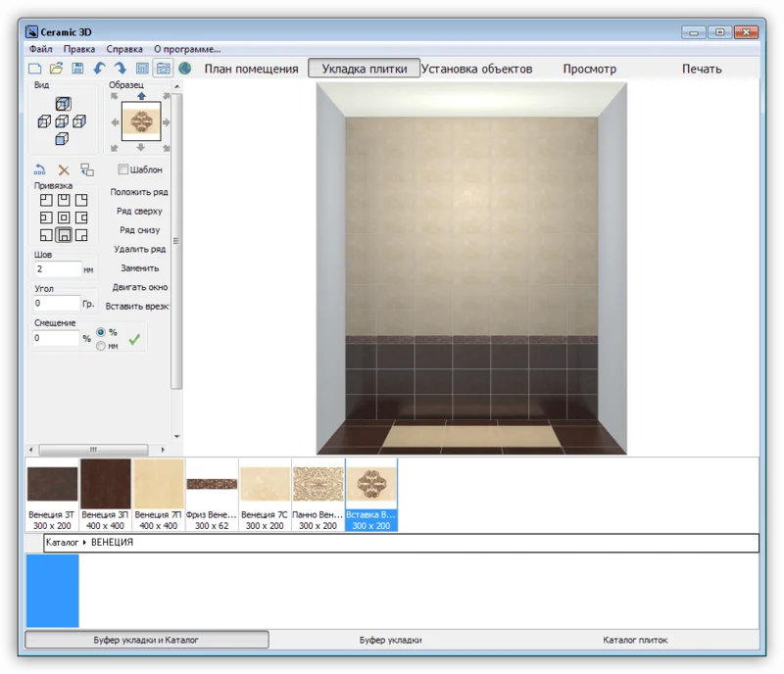Click the Удалить ряд button
Image resolution: width=784 pixels, height=674 pixels.
tap(139, 249)
